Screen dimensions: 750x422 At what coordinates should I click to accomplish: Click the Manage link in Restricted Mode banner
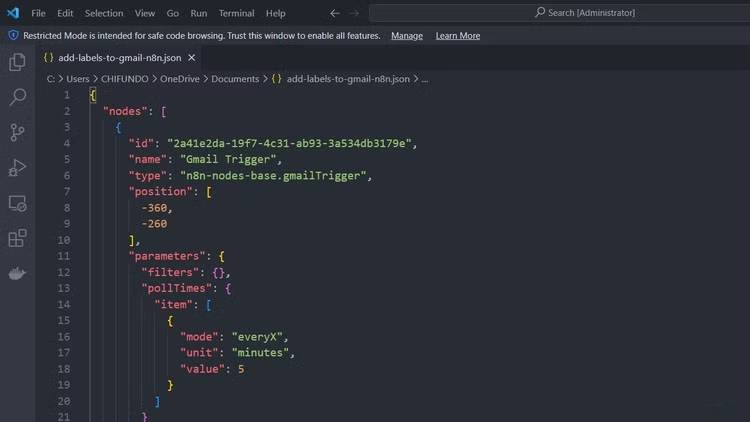(407, 36)
